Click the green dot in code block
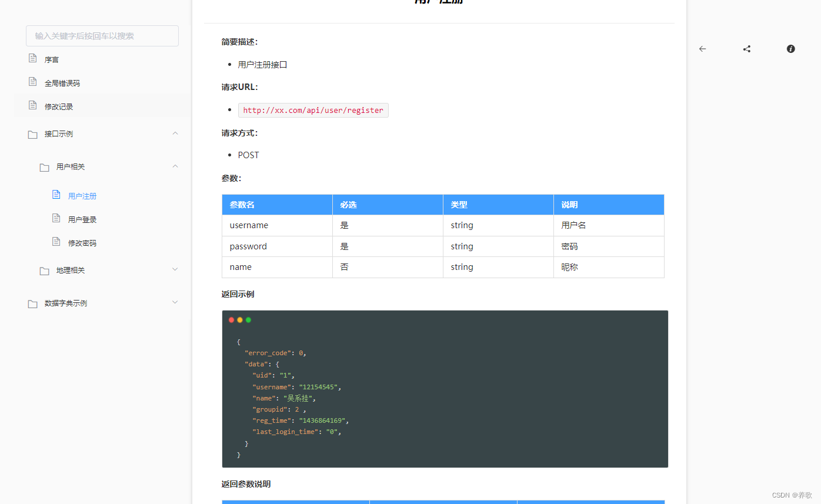 (x=248, y=320)
